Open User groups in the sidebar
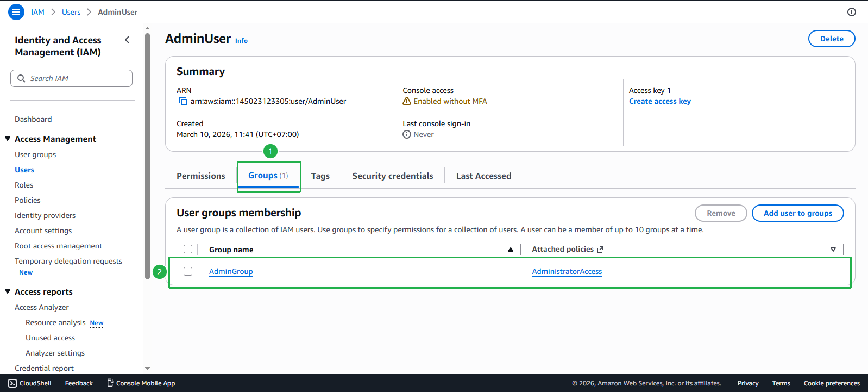This screenshot has width=868, height=392. (35, 154)
